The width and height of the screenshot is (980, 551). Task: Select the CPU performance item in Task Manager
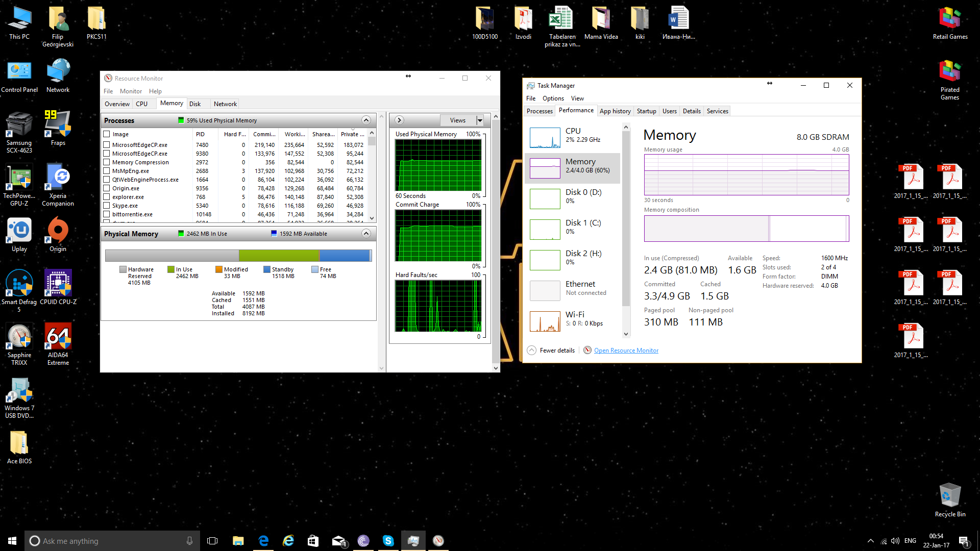[x=573, y=138]
